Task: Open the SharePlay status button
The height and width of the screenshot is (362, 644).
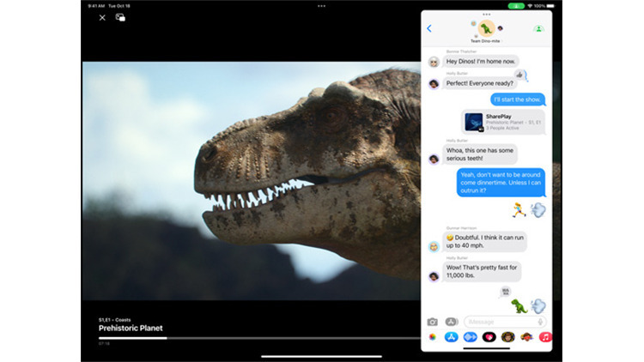Action: [x=538, y=28]
